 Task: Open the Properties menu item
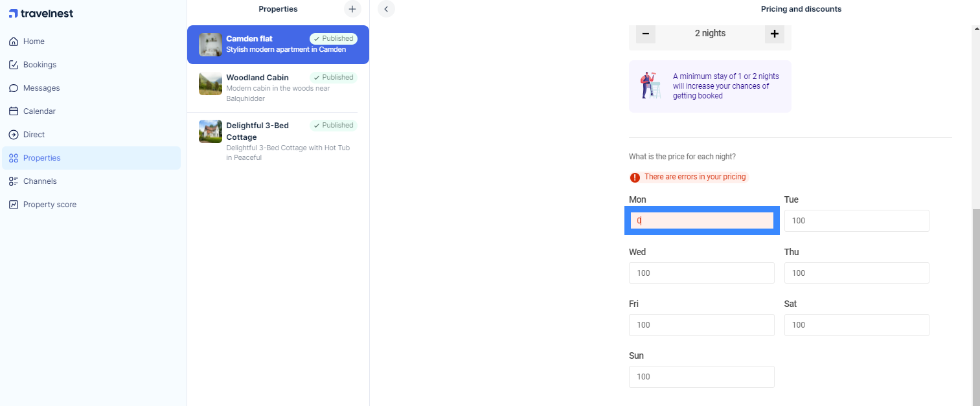(42, 158)
